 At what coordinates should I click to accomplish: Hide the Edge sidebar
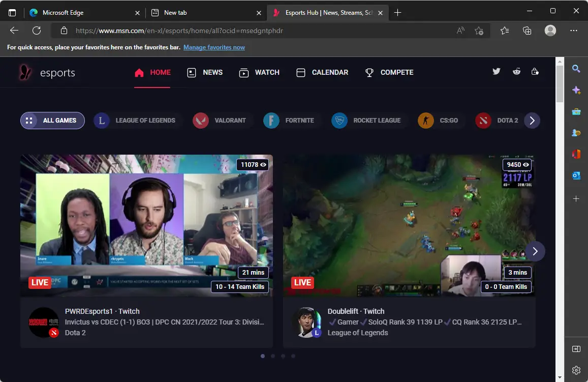point(576,349)
